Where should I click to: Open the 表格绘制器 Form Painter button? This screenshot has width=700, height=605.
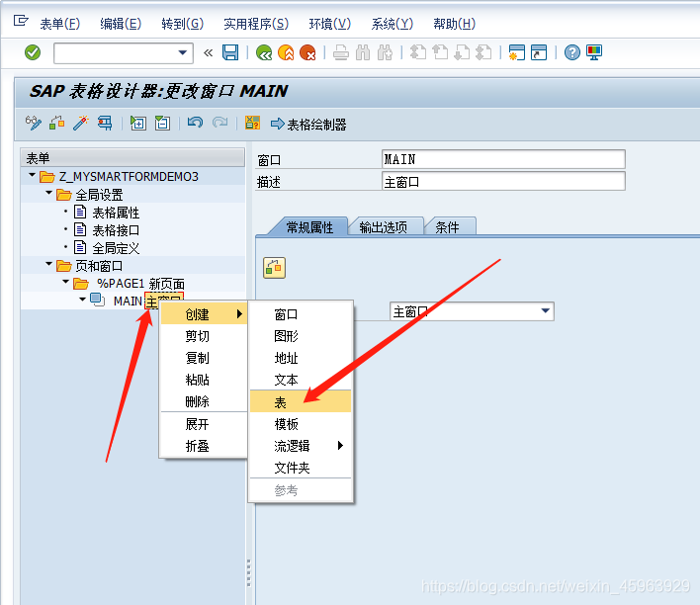pyautogui.click(x=308, y=125)
